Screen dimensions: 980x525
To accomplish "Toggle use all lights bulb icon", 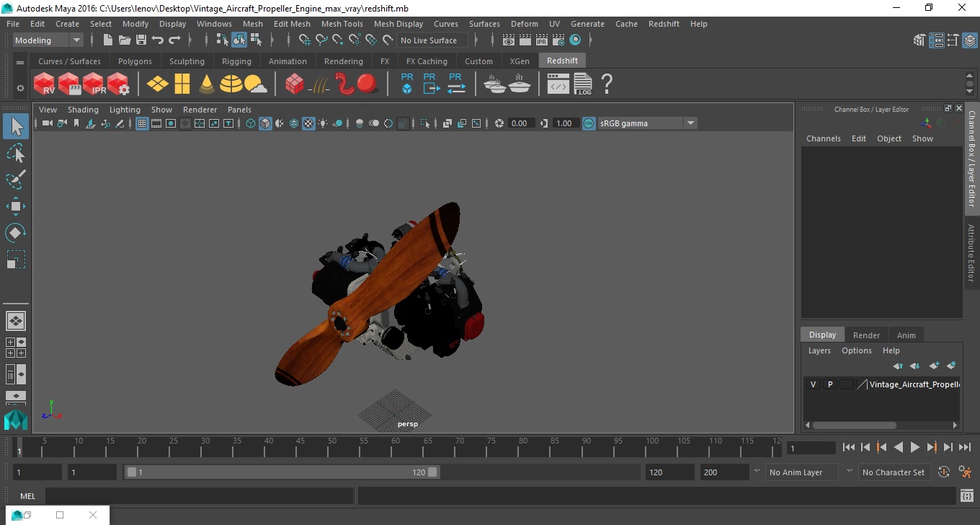I will (323, 123).
